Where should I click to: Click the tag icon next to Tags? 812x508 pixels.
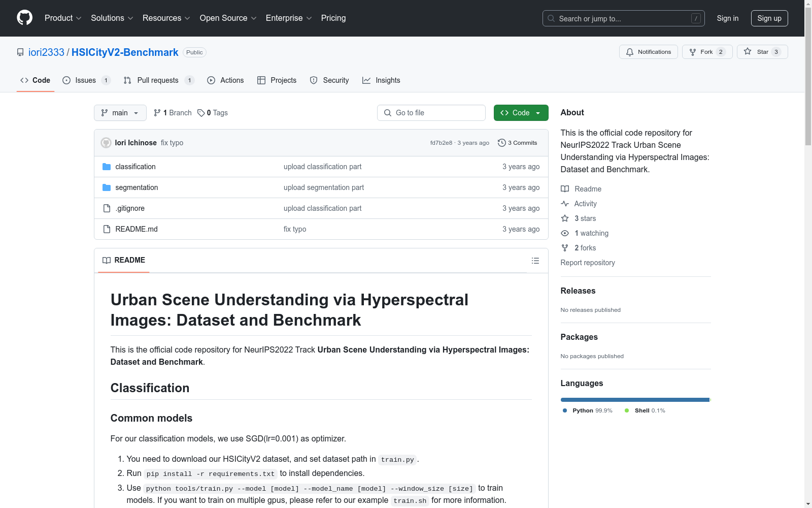[x=201, y=113]
